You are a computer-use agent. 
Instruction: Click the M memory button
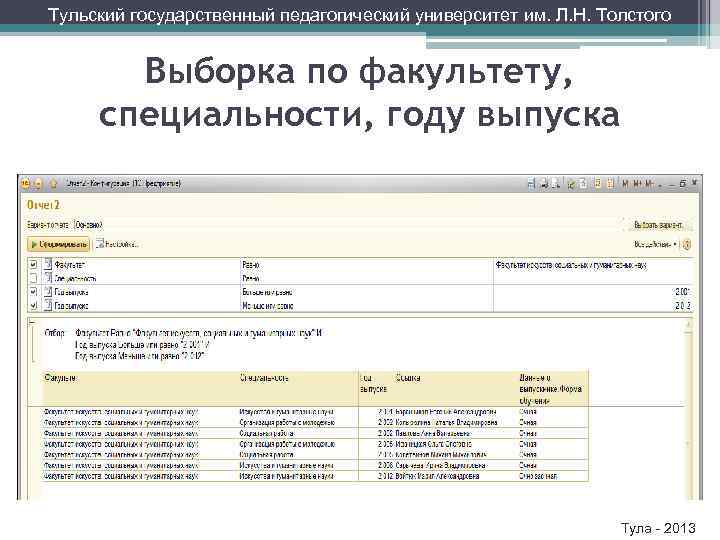pyautogui.click(x=625, y=184)
